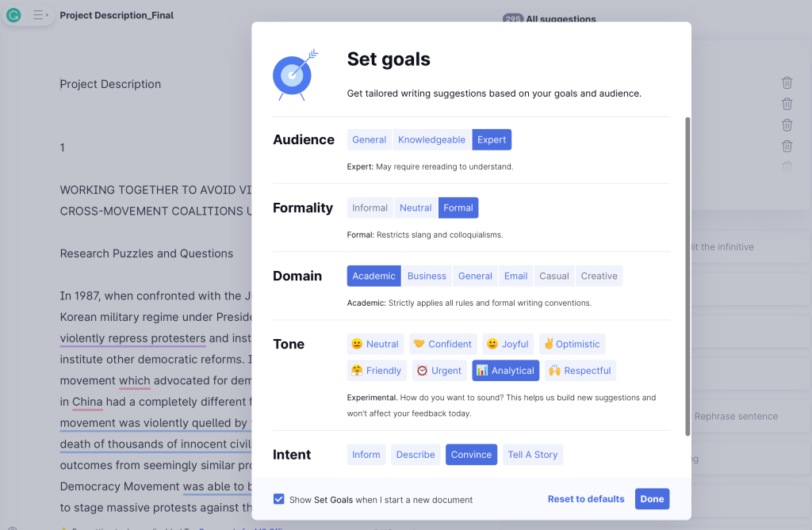Click Reset to defaults link
Screen dimensions: 812x530
pyautogui.click(x=586, y=499)
